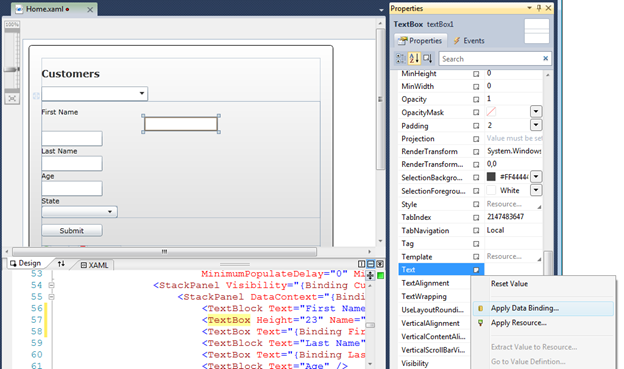The image size is (624, 369).
Task: Click the swap panes arrows icon
Action: 61,264
